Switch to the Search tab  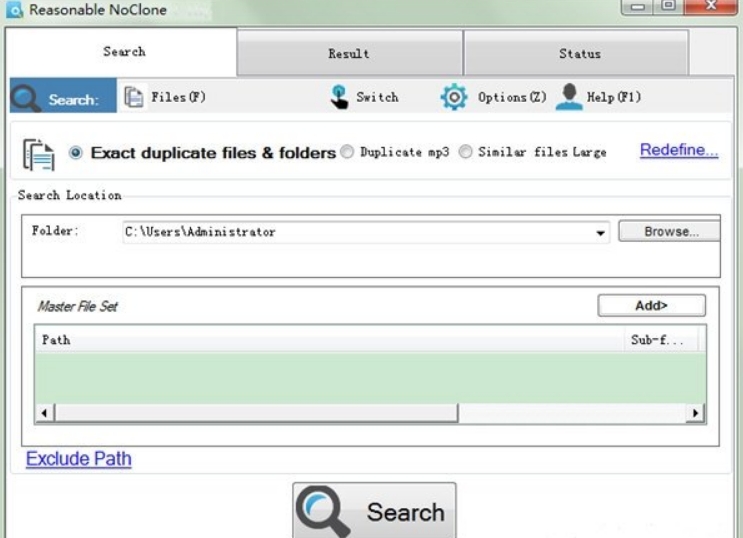pyautogui.click(x=122, y=52)
